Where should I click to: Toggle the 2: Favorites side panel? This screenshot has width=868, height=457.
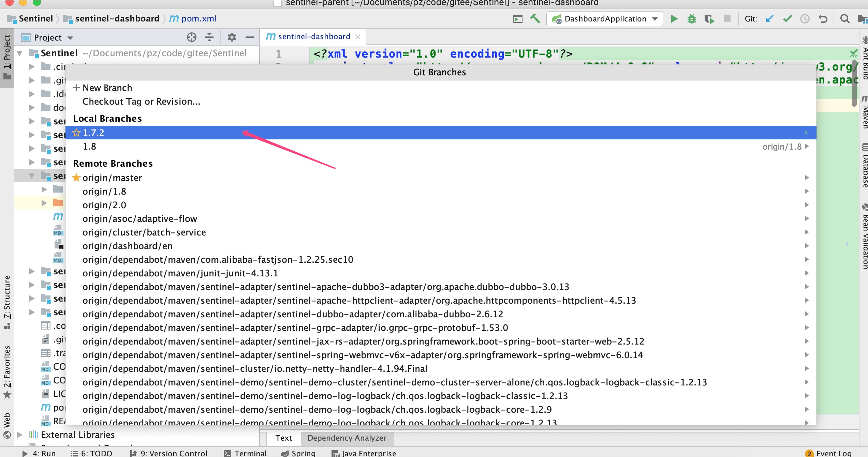[x=7, y=372]
